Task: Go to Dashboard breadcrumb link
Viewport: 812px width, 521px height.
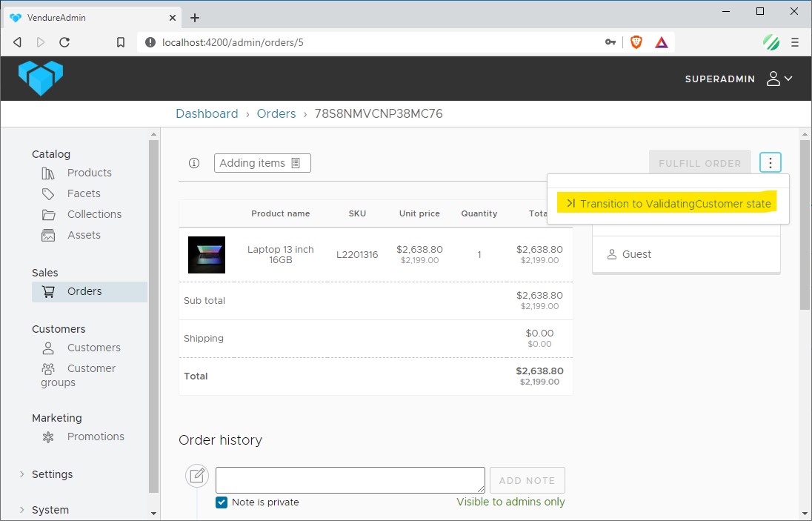Action: click(x=207, y=113)
